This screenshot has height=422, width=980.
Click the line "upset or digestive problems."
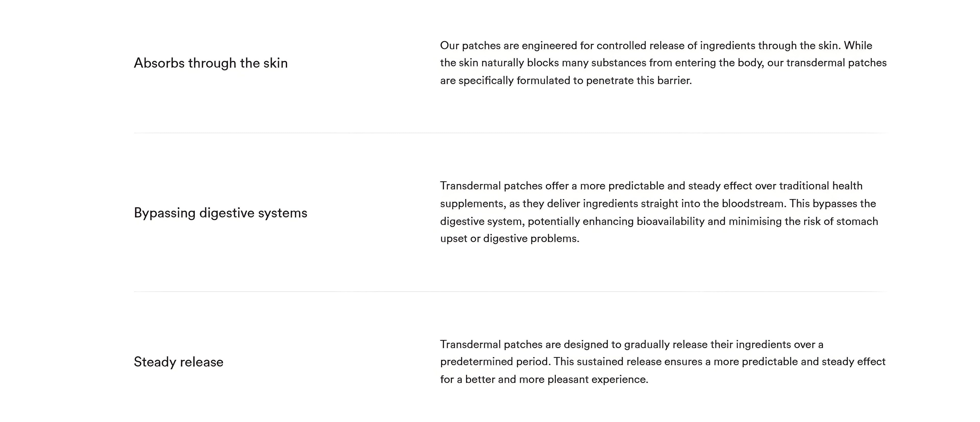click(509, 239)
